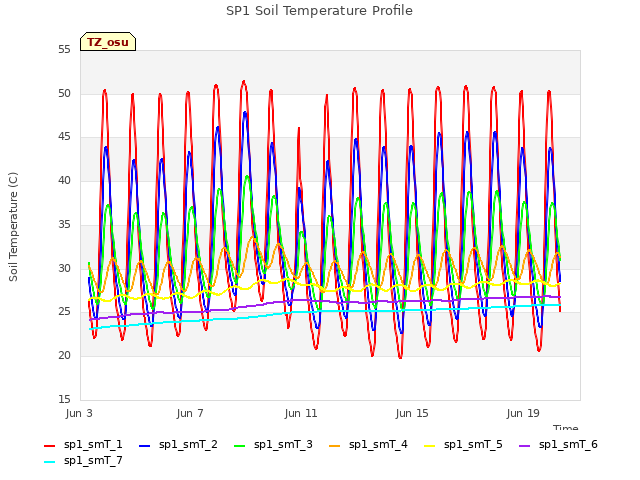Viewport: 640px width, 480px height.
Task: Click the Soil Temperature (C) axis label
Action: coord(13,227)
